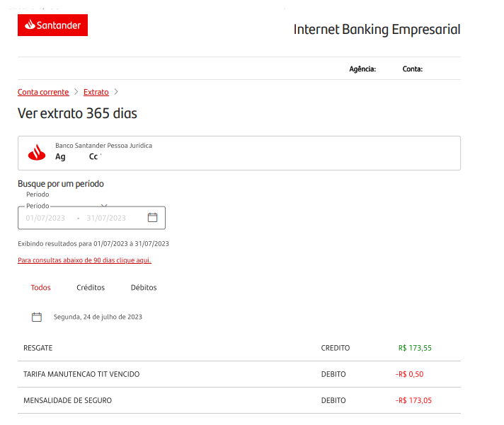The height and width of the screenshot is (425, 504).
Task: Click the Santander logo in the header
Action: point(52,25)
